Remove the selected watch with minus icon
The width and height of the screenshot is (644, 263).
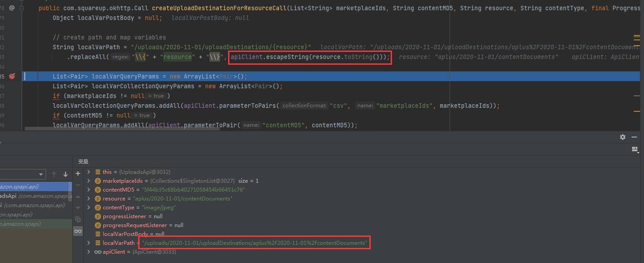(78, 185)
